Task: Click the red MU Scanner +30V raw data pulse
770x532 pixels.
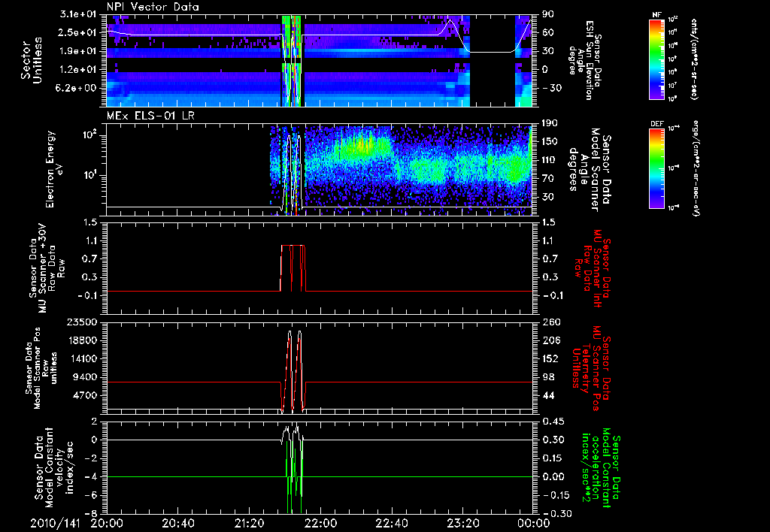Action: point(293,268)
